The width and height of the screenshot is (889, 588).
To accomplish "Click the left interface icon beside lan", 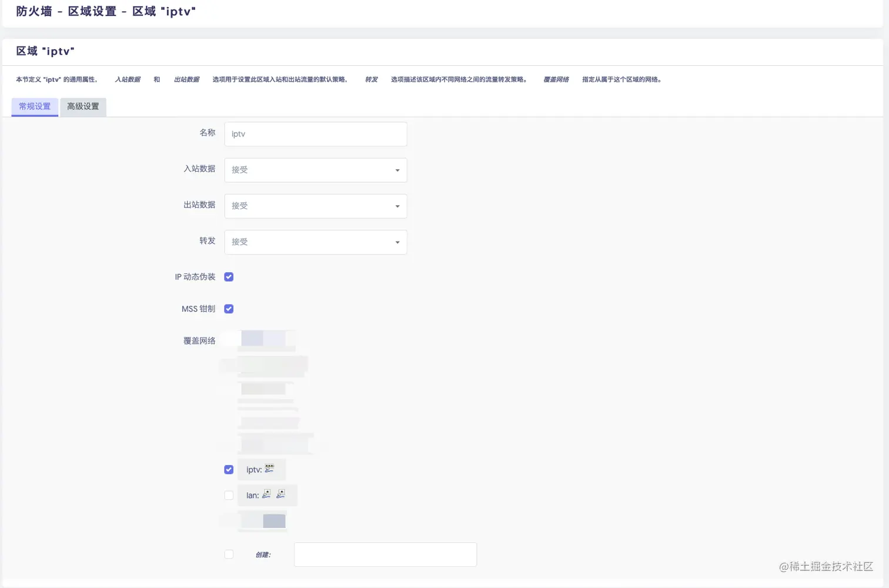I will point(266,495).
